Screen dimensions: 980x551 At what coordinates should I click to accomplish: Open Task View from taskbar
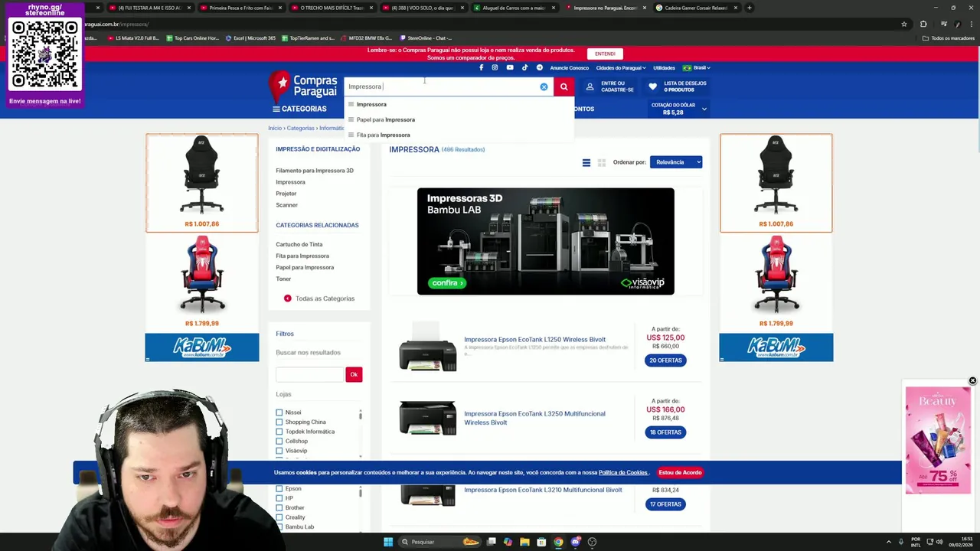491,542
